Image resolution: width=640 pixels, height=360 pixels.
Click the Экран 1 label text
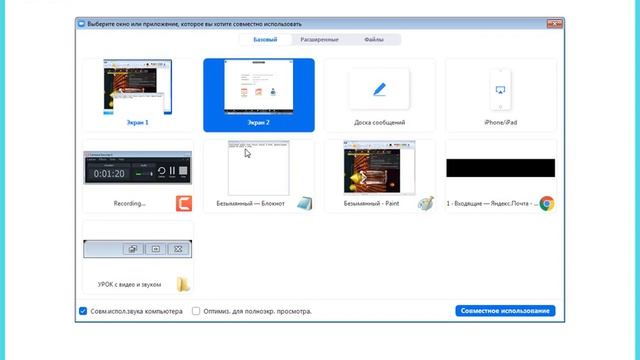[x=138, y=122]
